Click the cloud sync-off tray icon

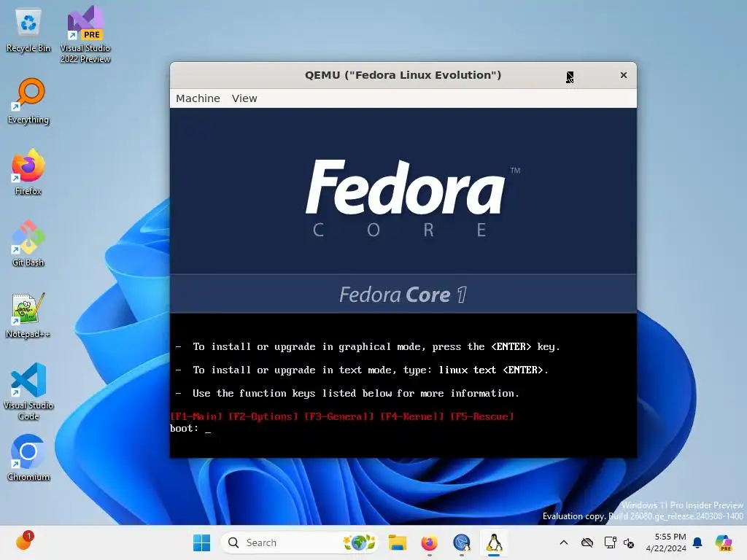(x=587, y=542)
